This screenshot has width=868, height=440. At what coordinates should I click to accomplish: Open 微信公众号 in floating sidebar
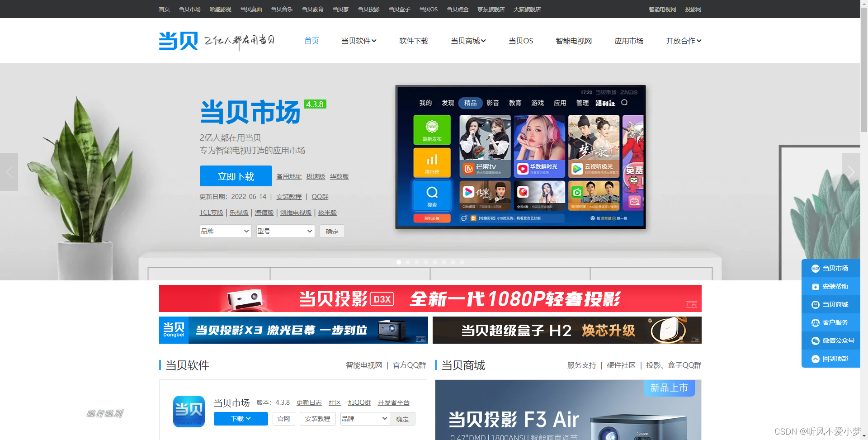830,341
